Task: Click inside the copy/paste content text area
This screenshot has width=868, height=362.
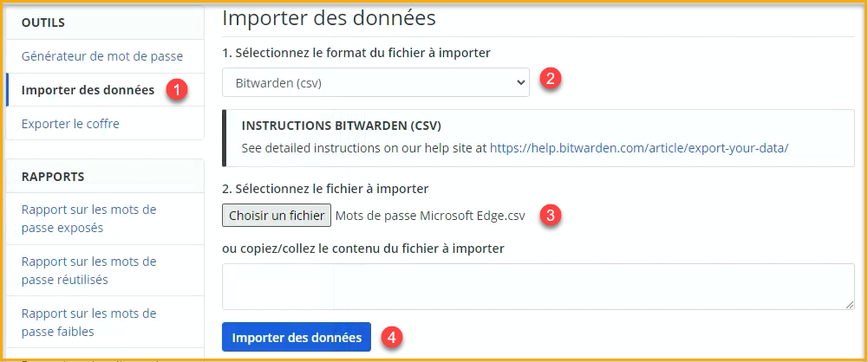Action: 538,287
